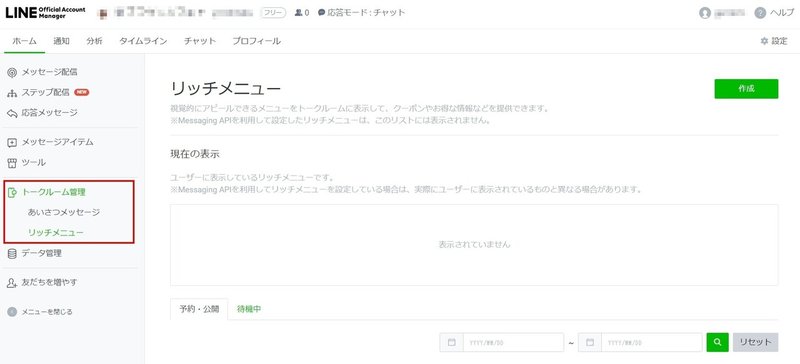Image resolution: width=800 pixels, height=364 pixels.
Task: Click the リッチメニュー page heading
Action: coord(226,88)
